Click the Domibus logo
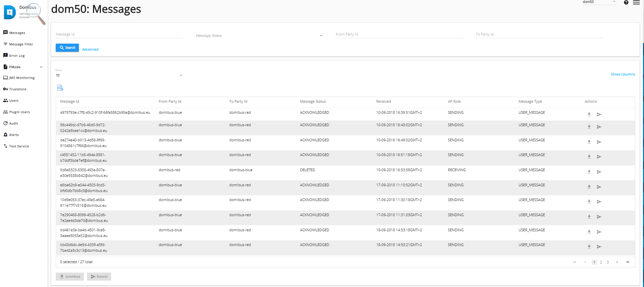The height and width of the screenshot is (287, 644). [10, 12]
